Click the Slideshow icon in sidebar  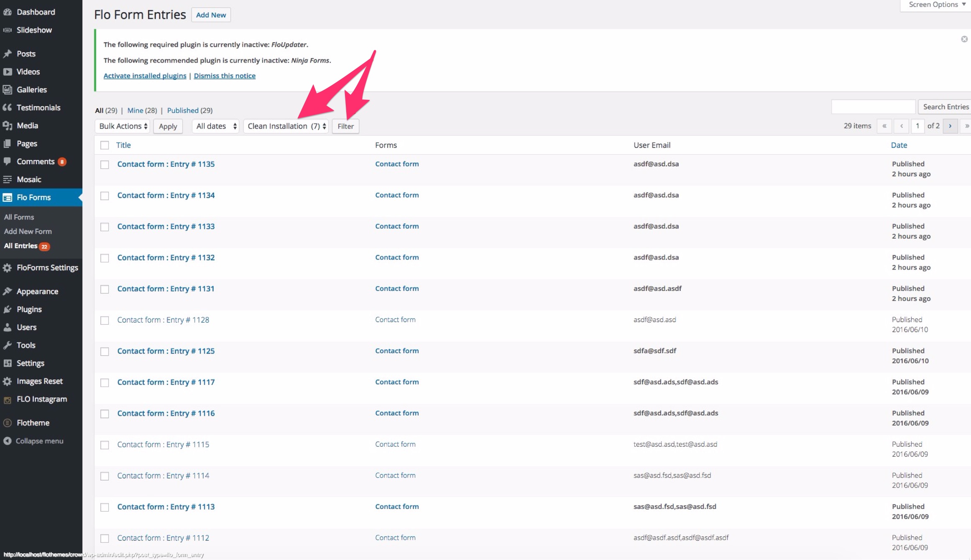8,30
